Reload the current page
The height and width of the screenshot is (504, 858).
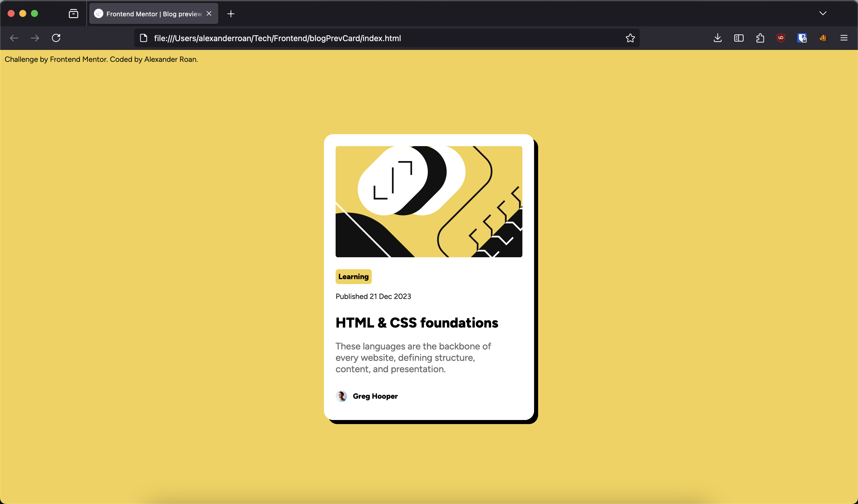[56, 38]
